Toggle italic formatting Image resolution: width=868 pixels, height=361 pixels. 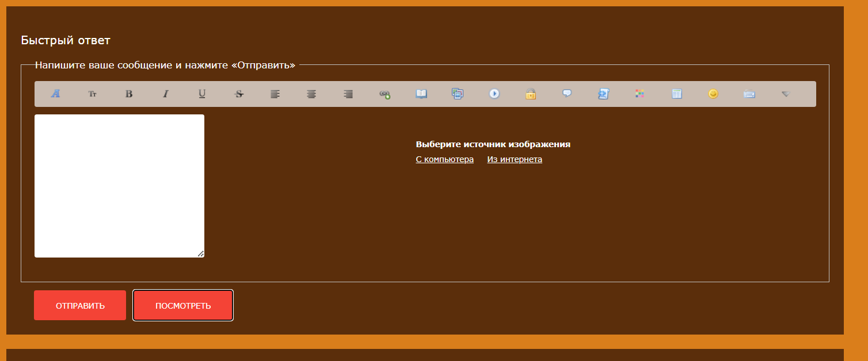coord(166,94)
